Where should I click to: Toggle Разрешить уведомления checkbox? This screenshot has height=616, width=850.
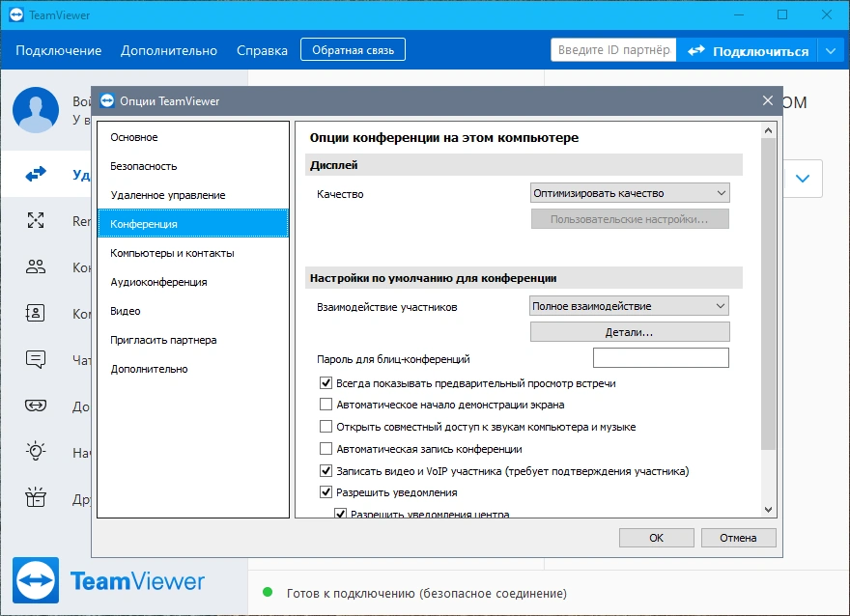[x=326, y=492]
